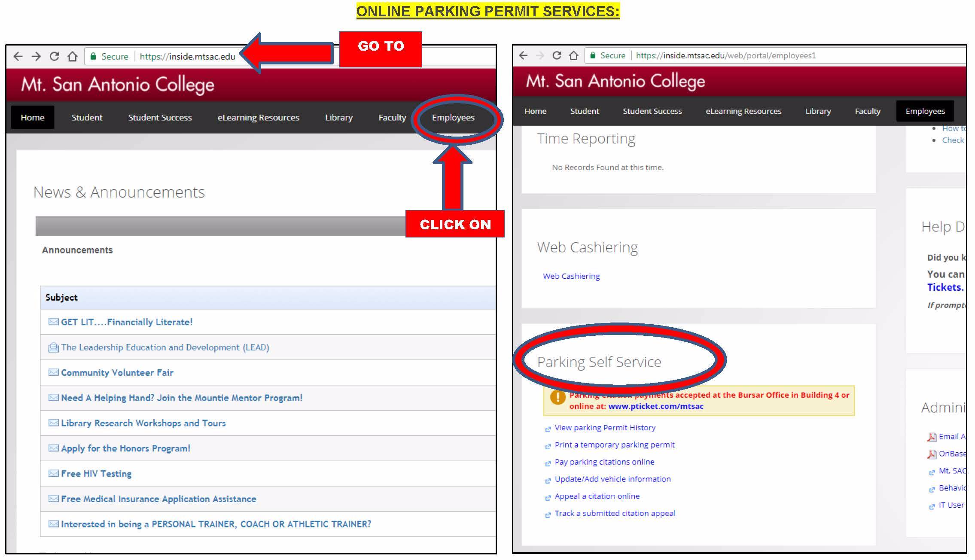
Task: Click external-link icon beside Appeal a citation
Action: click(548, 498)
